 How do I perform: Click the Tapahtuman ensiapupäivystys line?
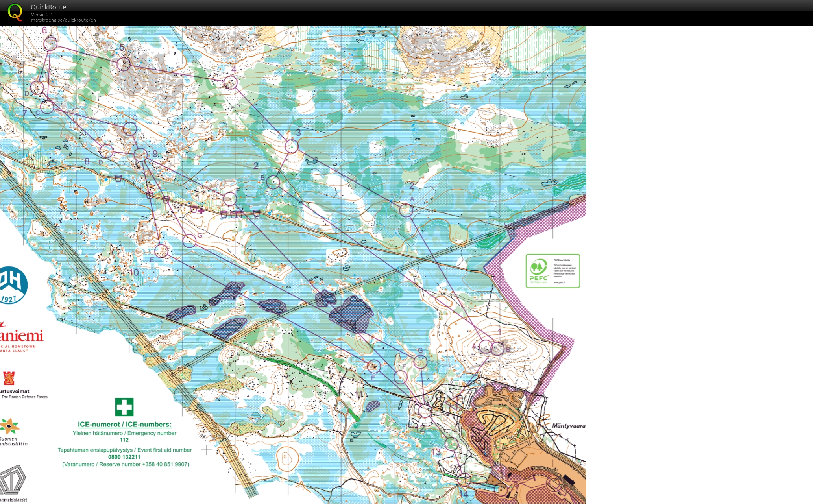[125, 450]
